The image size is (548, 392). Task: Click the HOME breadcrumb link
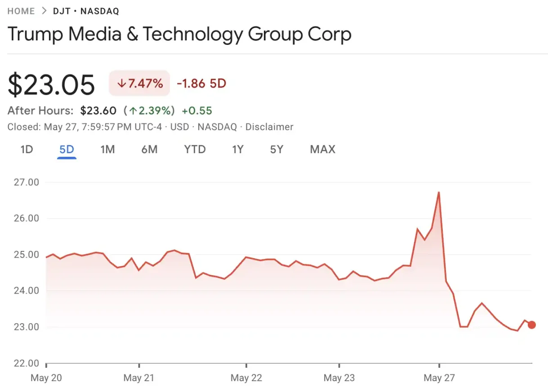tap(21, 11)
